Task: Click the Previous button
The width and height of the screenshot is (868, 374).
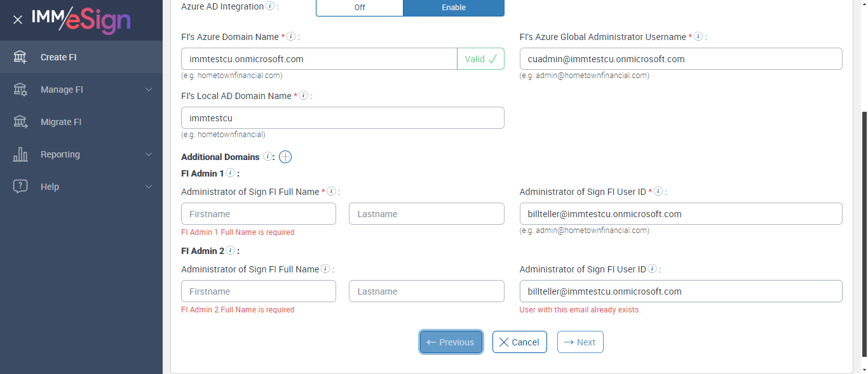Action: point(451,342)
